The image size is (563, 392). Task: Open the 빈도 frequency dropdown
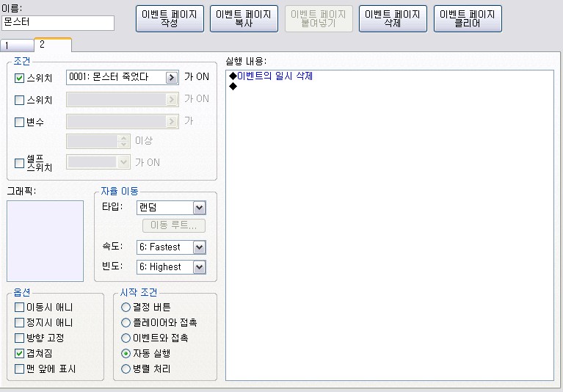[x=199, y=267]
